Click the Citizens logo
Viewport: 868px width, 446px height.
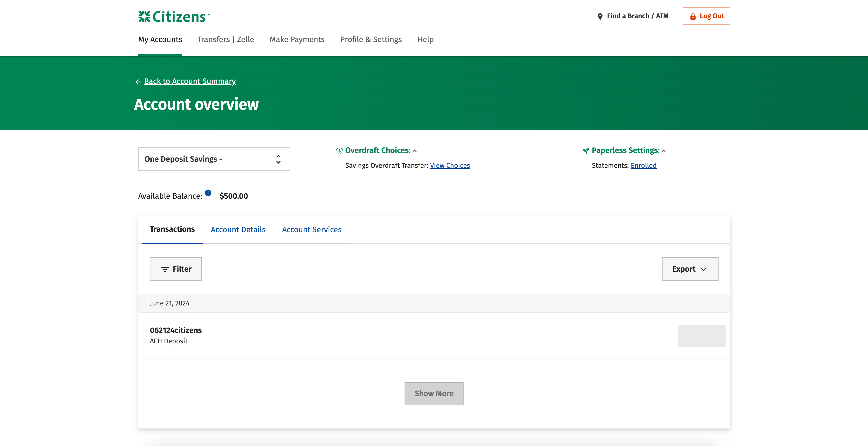pyautogui.click(x=174, y=17)
